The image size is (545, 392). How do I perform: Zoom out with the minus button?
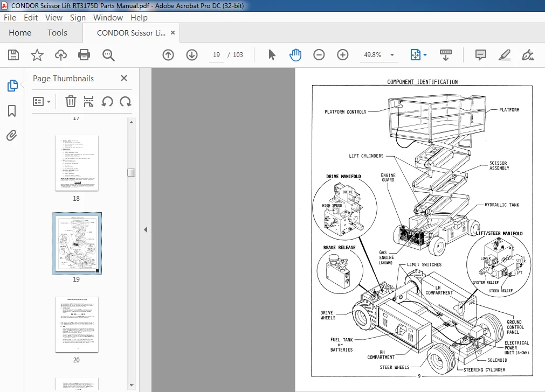tap(319, 55)
